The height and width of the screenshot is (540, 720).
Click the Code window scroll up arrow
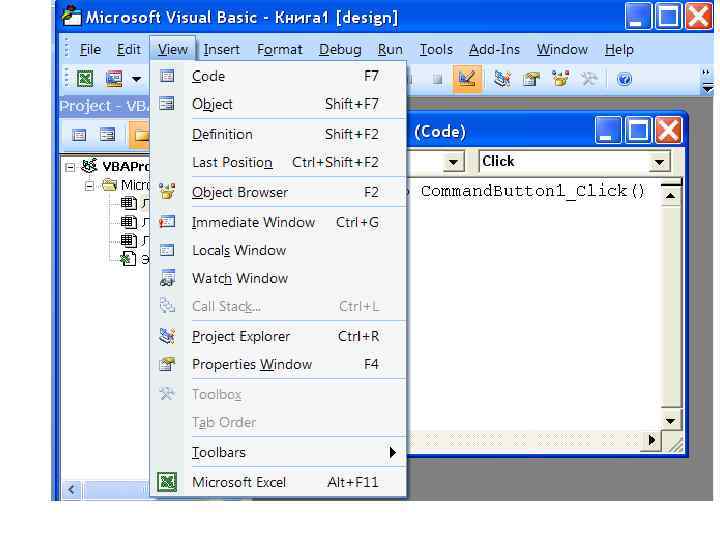click(x=670, y=196)
